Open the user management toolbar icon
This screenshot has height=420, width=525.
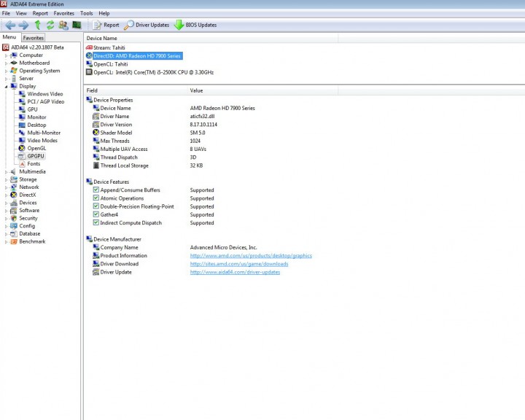[63, 25]
